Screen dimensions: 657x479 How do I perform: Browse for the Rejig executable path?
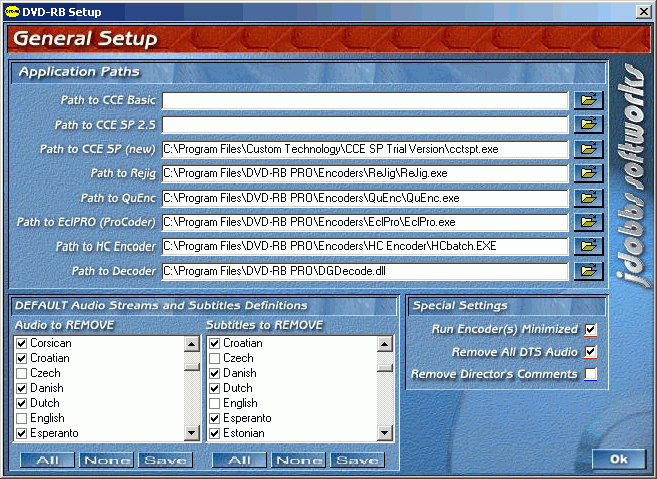(588, 173)
